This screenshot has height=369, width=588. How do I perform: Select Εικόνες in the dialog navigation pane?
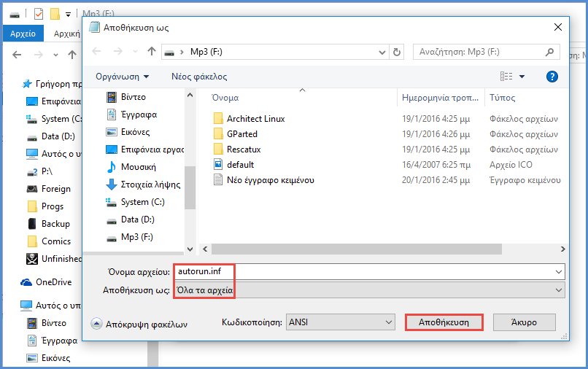[128, 132]
